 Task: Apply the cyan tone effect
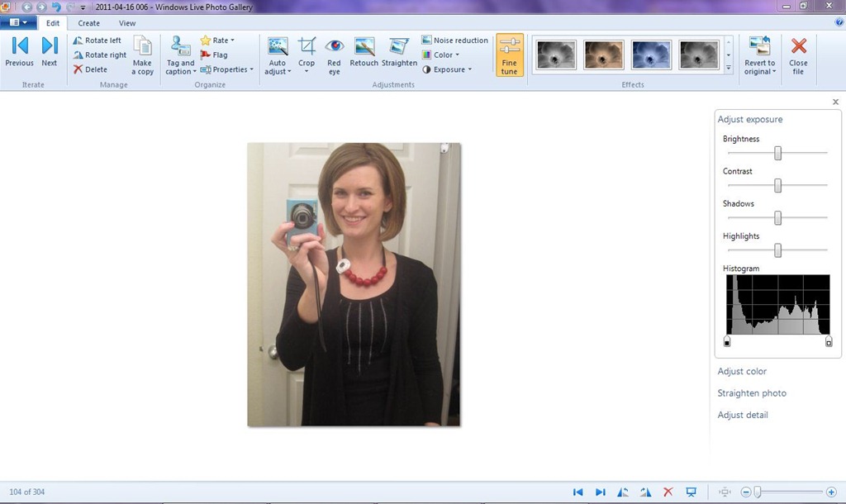point(651,55)
